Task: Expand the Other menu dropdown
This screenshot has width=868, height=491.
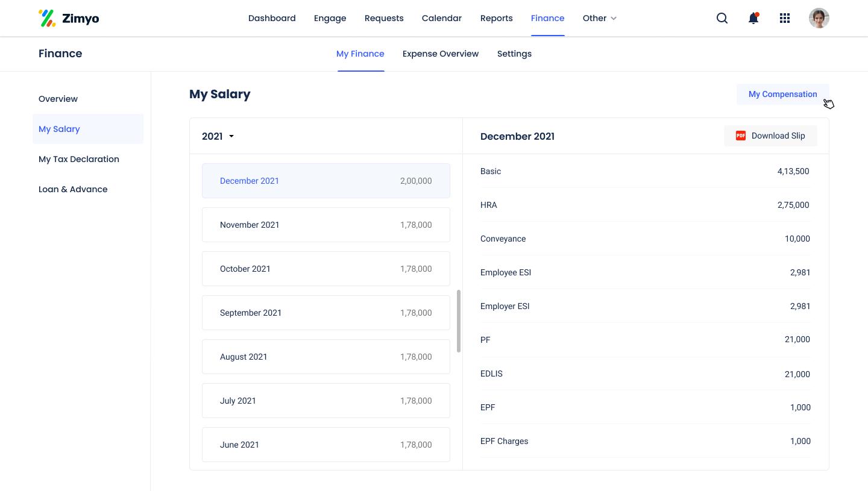Action: point(599,18)
